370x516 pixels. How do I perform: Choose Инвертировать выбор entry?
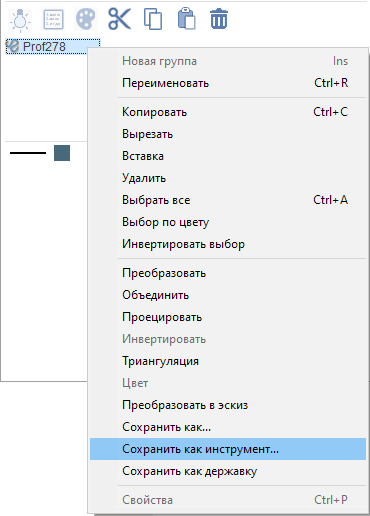(x=228, y=244)
